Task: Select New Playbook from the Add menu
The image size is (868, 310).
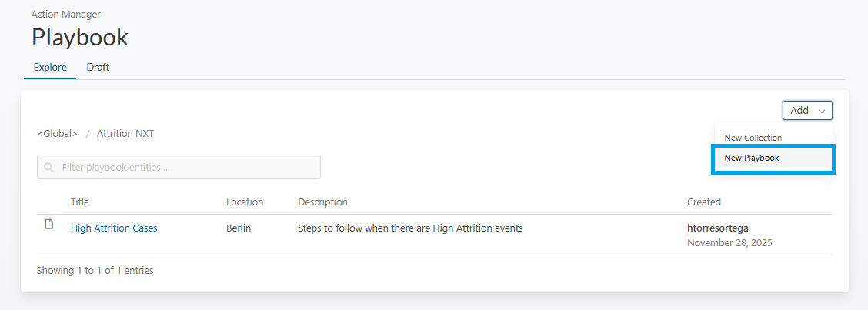Action: point(773,158)
